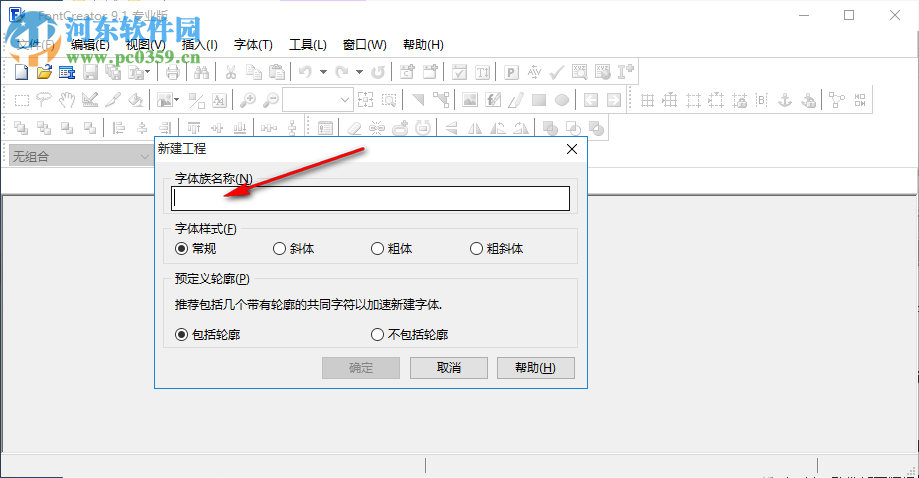
Task: Select the lasso selection tool
Action: click(44, 100)
